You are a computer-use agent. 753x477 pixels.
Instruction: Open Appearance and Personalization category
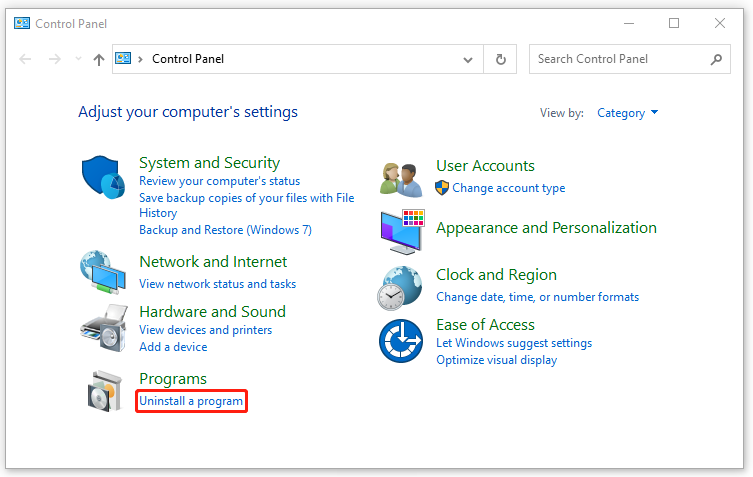[x=546, y=228]
